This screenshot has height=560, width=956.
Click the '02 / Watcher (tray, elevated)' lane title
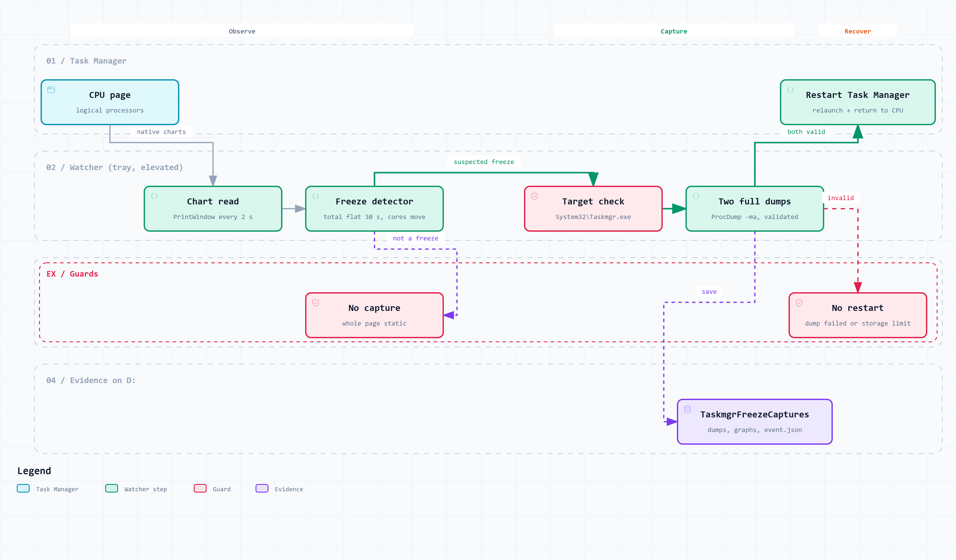(x=115, y=167)
